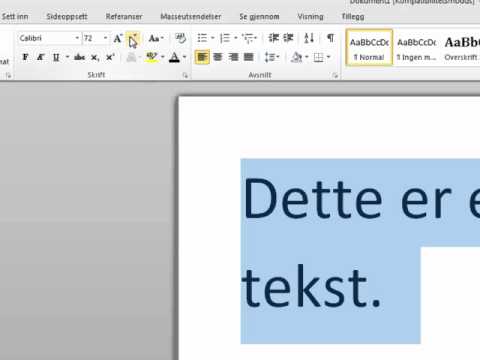Apply the Normal style
The image size is (480, 360).
click(x=369, y=48)
